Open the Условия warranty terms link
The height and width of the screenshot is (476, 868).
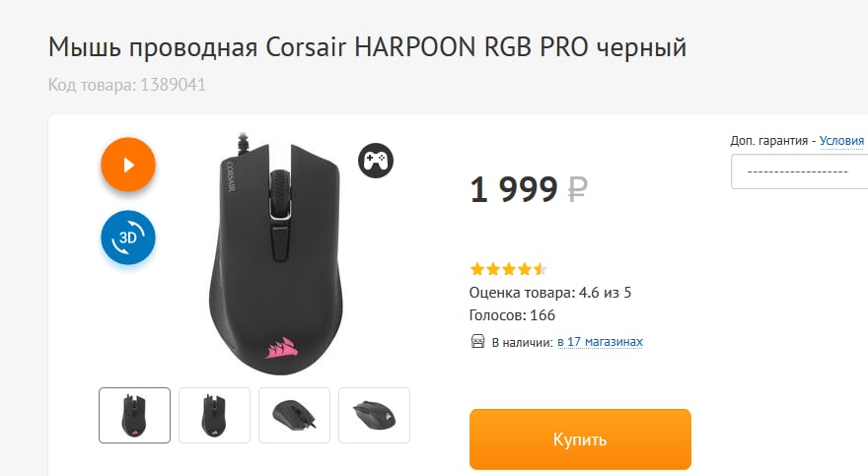(x=841, y=140)
